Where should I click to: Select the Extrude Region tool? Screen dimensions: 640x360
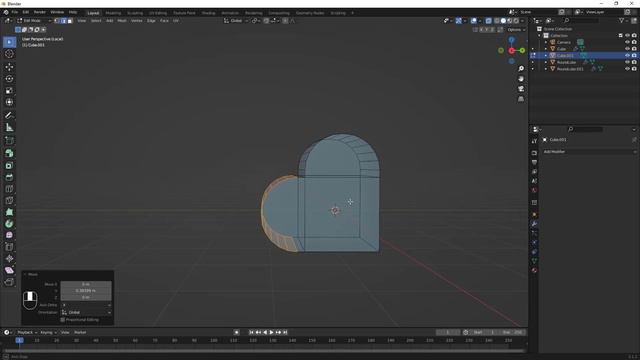9,153
